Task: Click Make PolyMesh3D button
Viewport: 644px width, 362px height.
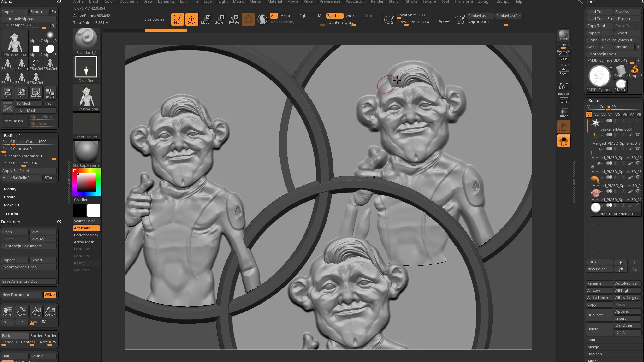Action: coord(621,40)
